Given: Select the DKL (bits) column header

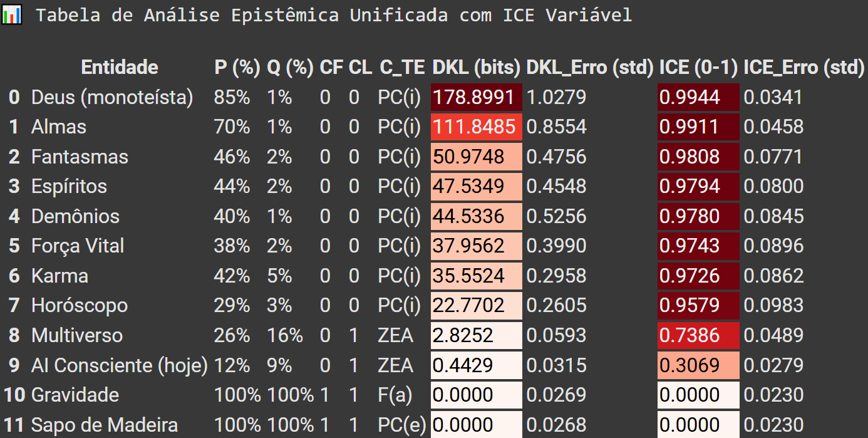Looking at the screenshot, I should 477,67.
